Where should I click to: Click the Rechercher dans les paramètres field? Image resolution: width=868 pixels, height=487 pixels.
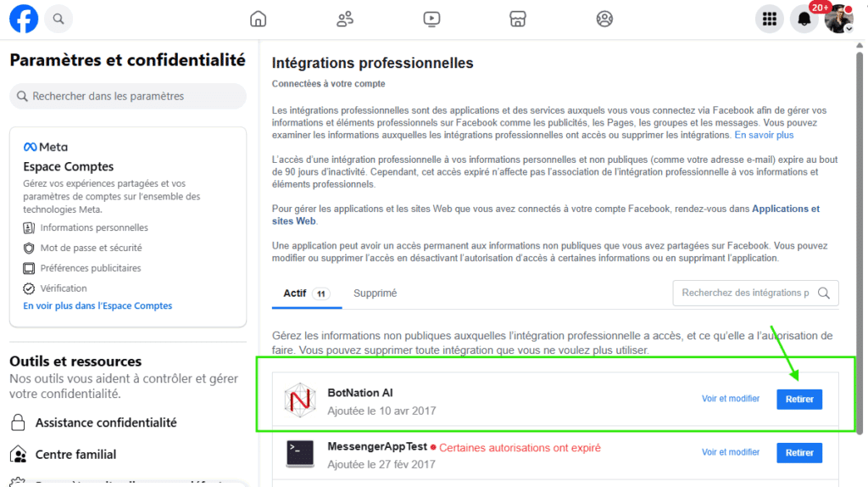coord(127,97)
